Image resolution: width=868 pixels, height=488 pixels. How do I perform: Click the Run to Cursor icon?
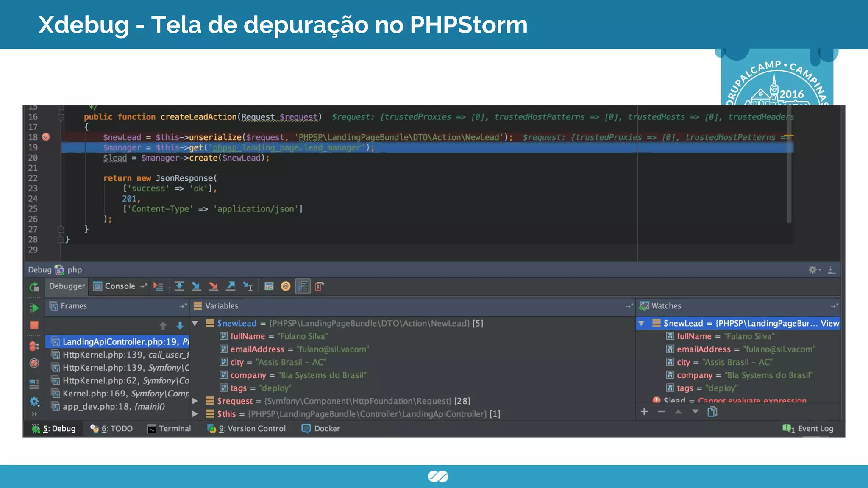[x=248, y=287]
